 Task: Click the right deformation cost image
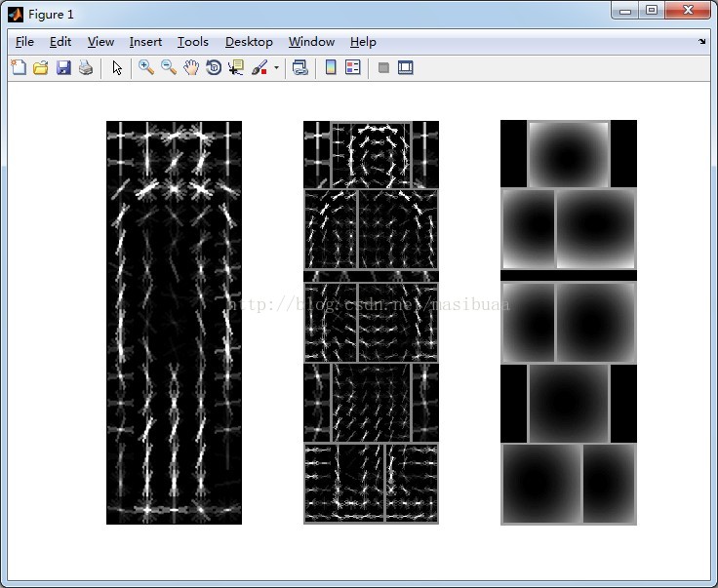(569, 323)
